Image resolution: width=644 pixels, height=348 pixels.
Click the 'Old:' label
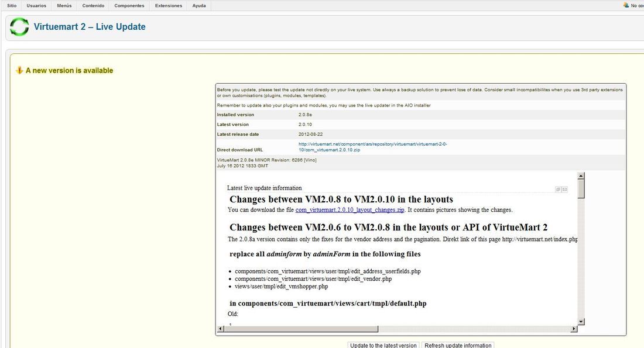click(233, 314)
